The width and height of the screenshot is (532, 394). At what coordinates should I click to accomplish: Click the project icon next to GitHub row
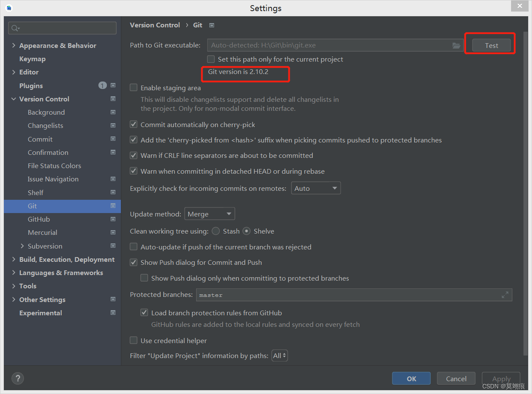coord(113,219)
